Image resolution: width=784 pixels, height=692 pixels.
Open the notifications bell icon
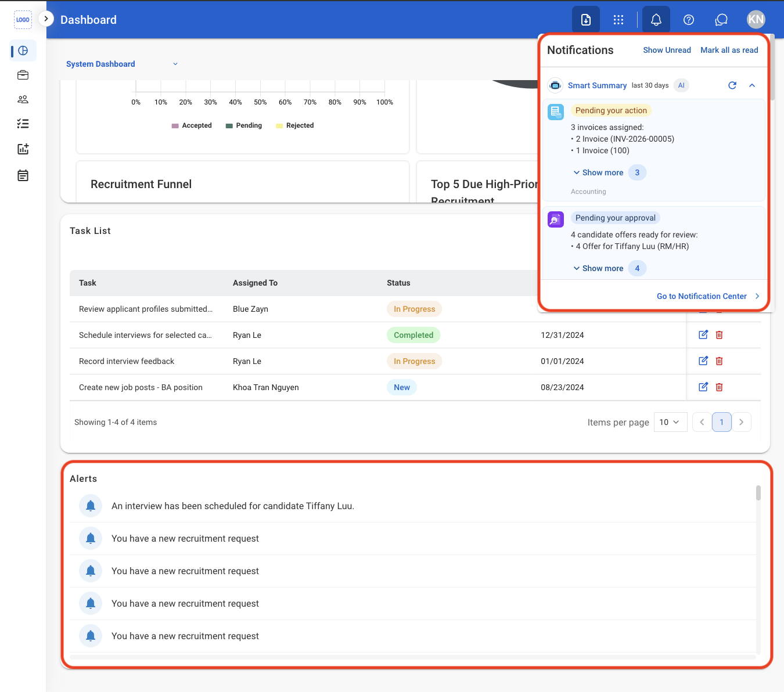click(656, 20)
